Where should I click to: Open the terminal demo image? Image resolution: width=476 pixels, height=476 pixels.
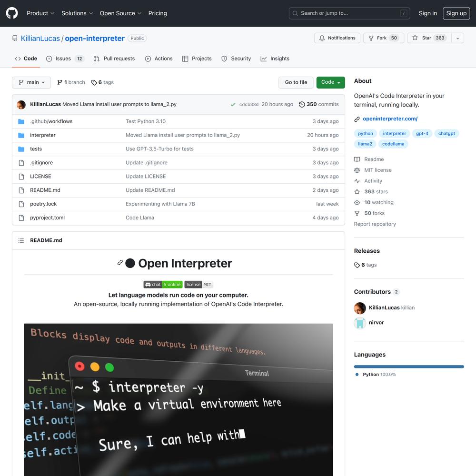[178, 400]
